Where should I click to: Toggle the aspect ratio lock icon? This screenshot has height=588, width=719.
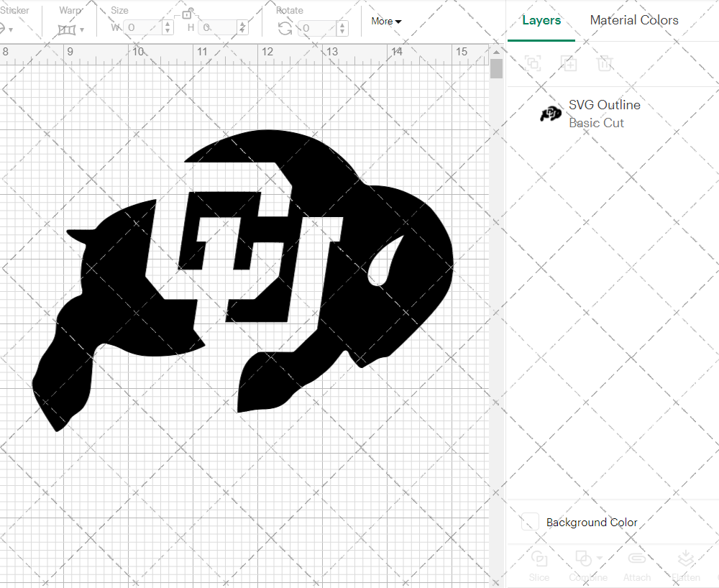click(187, 14)
